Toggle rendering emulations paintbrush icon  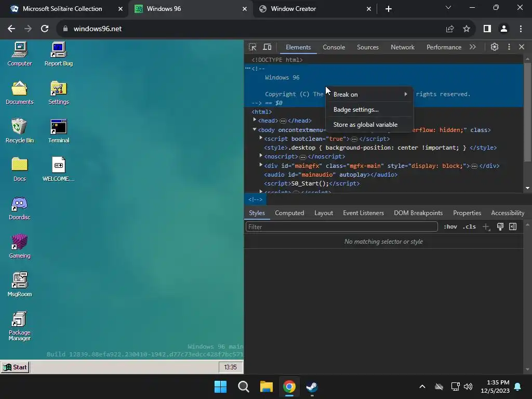click(x=500, y=227)
